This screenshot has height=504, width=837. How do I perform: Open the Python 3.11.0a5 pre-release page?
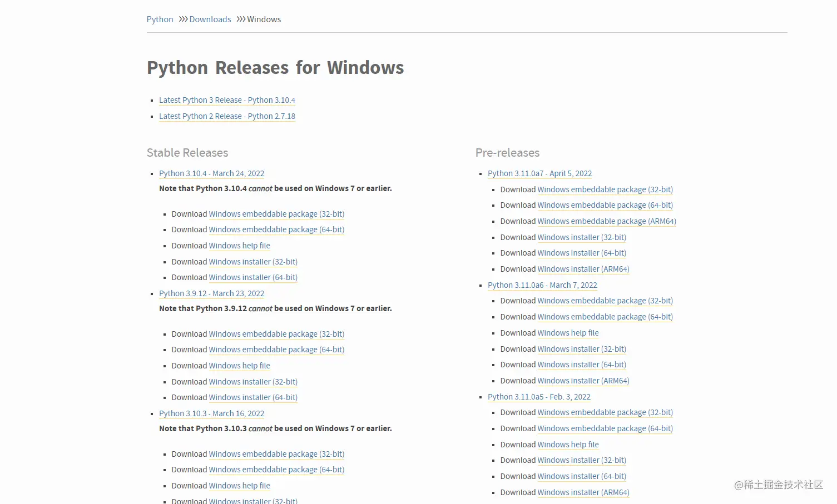539,397
